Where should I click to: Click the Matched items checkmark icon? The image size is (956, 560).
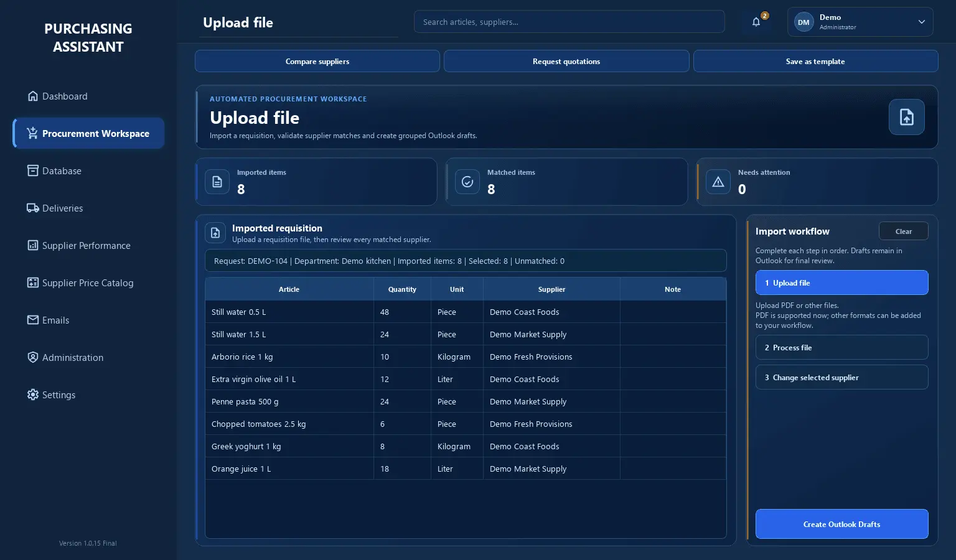pyautogui.click(x=467, y=182)
